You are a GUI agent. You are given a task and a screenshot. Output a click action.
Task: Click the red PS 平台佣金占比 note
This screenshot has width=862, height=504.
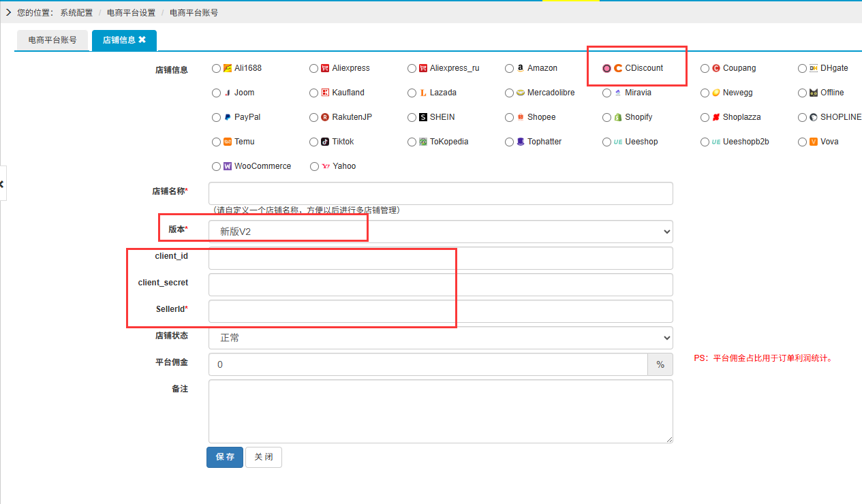pos(764,358)
